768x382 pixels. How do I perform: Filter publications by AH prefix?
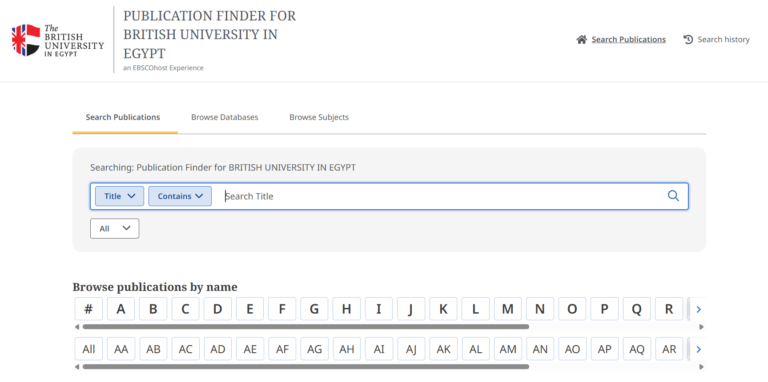click(x=347, y=349)
